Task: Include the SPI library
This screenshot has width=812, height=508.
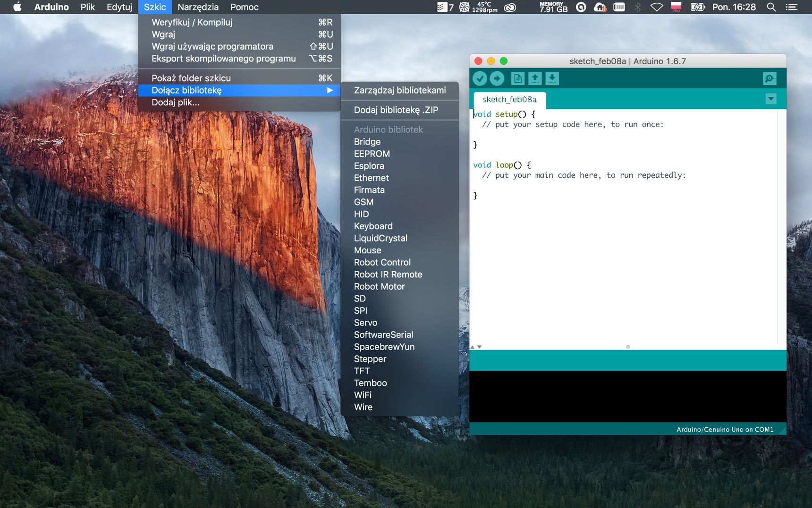Action: (x=400, y=310)
